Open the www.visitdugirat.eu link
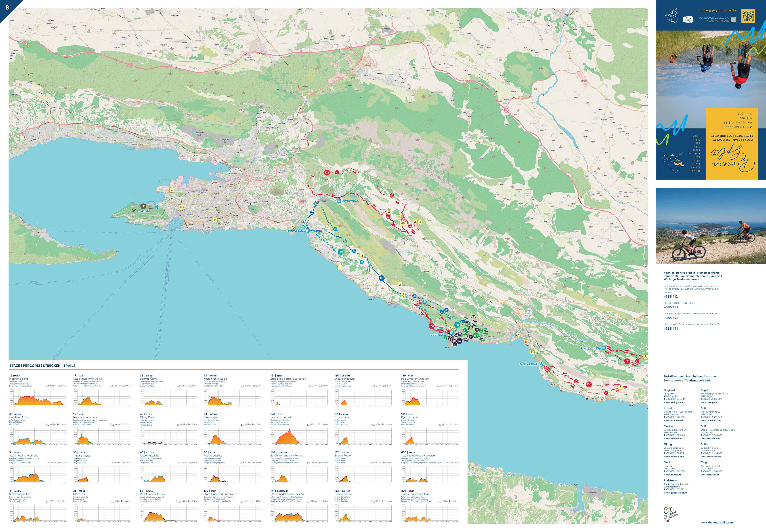This screenshot has width=766, height=532. coord(674,402)
